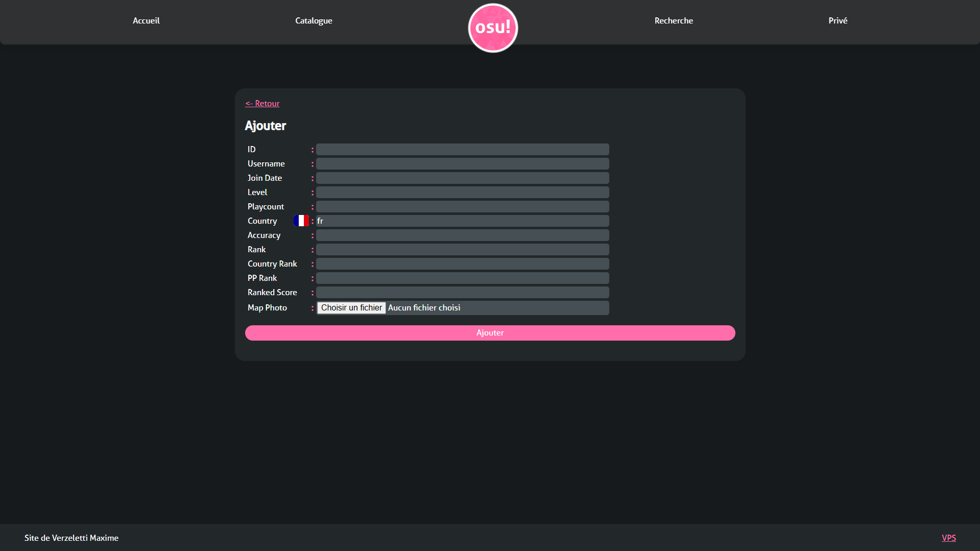This screenshot has height=551, width=980.
Task: Open the Accueil menu item
Action: tap(146, 20)
